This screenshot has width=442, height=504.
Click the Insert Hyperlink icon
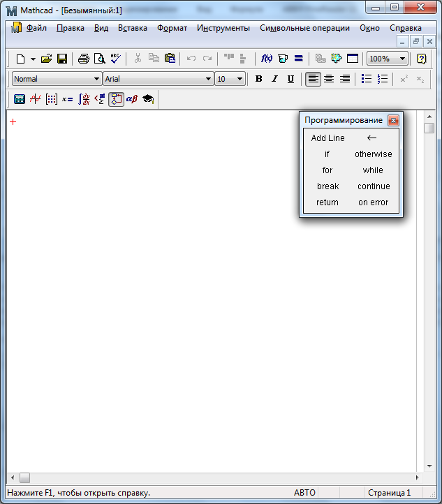321,59
